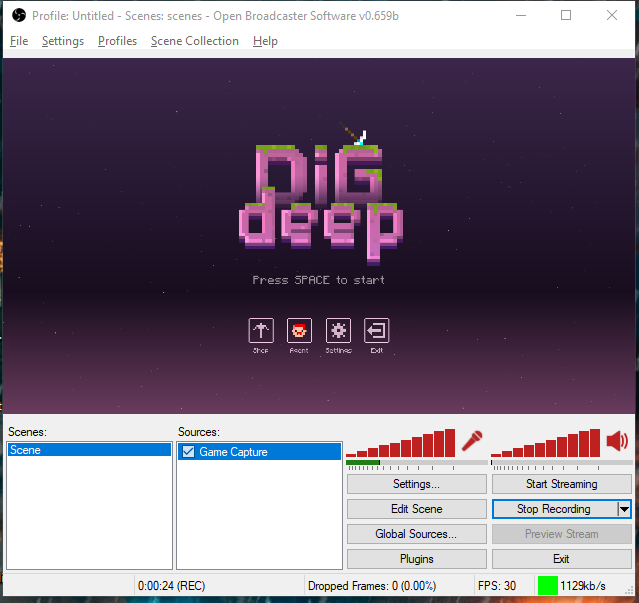This screenshot has width=639, height=603.
Task: Open the Global Sources... dialog
Action: [x=416, y=534]
